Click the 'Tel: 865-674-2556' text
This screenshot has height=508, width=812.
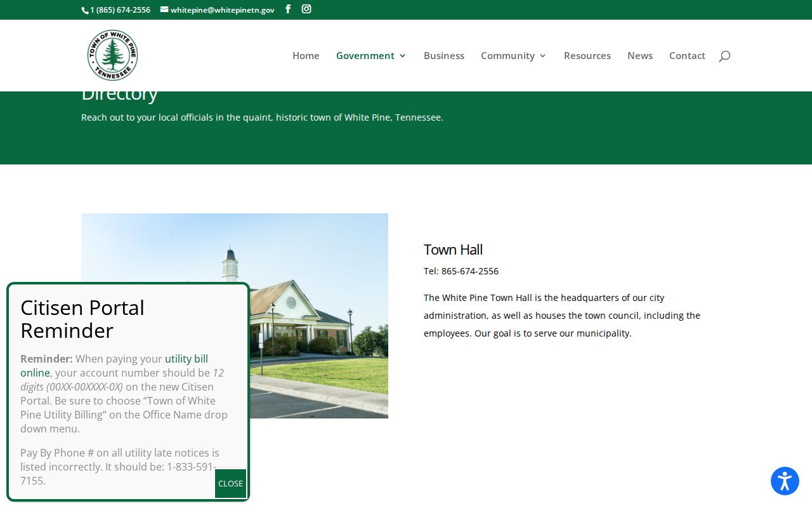click(x=461, y=271)
